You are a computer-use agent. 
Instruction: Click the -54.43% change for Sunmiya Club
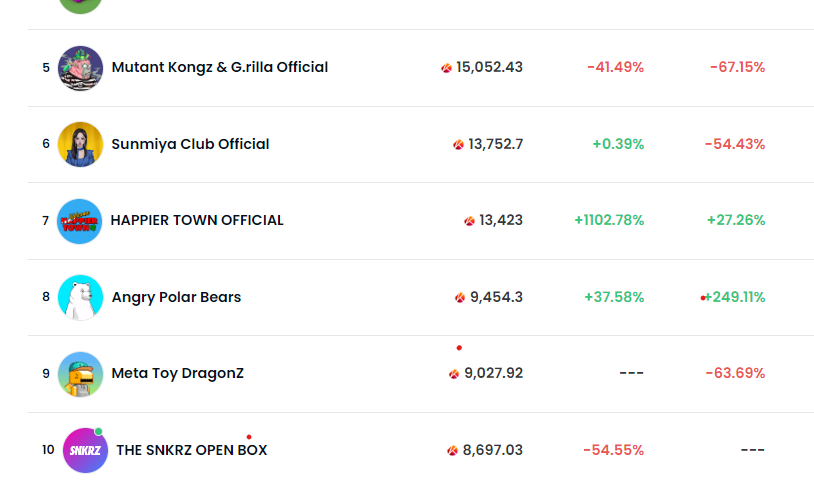tap(735, 144)
